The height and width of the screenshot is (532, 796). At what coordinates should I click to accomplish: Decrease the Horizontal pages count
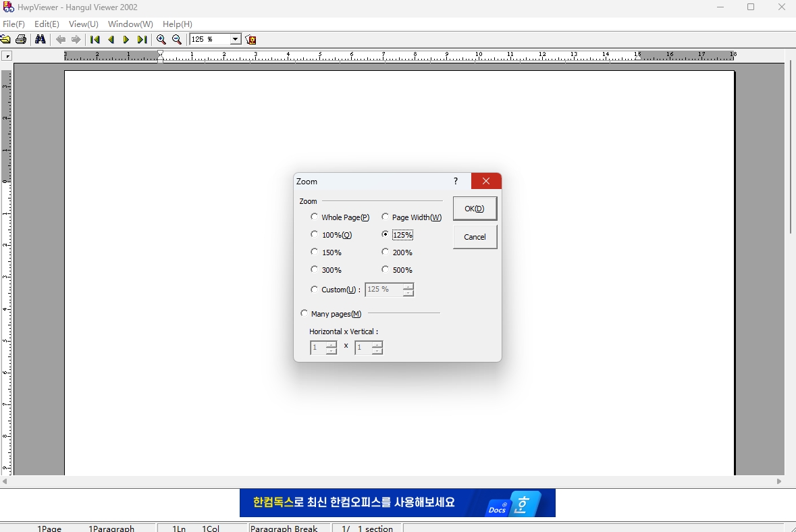pos(331,351)
